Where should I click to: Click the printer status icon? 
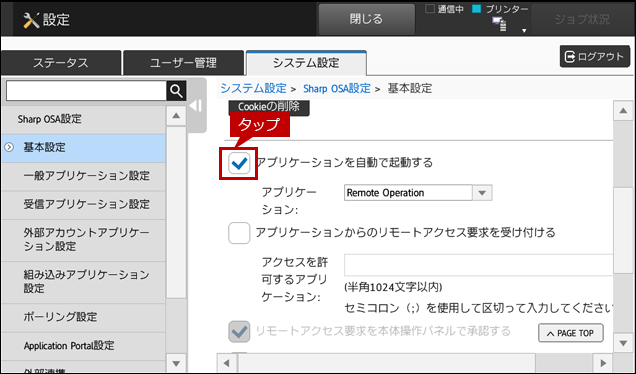click(499, 24)
